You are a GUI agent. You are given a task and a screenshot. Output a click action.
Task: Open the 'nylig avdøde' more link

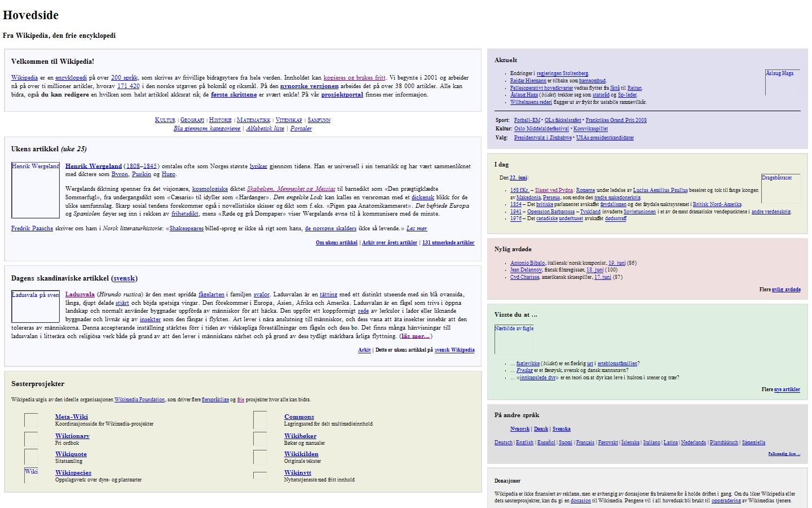coord(786,290)
